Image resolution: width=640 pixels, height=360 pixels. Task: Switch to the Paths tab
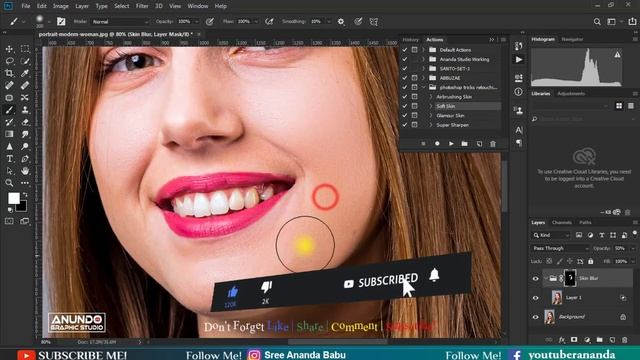pos(585,222)
